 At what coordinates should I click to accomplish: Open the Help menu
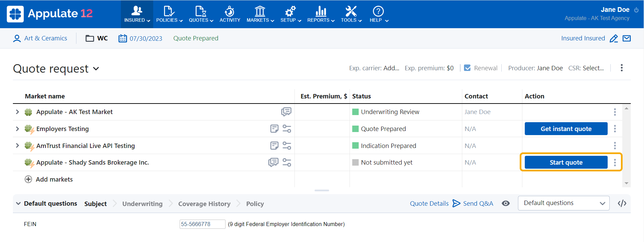coord(379,14)
